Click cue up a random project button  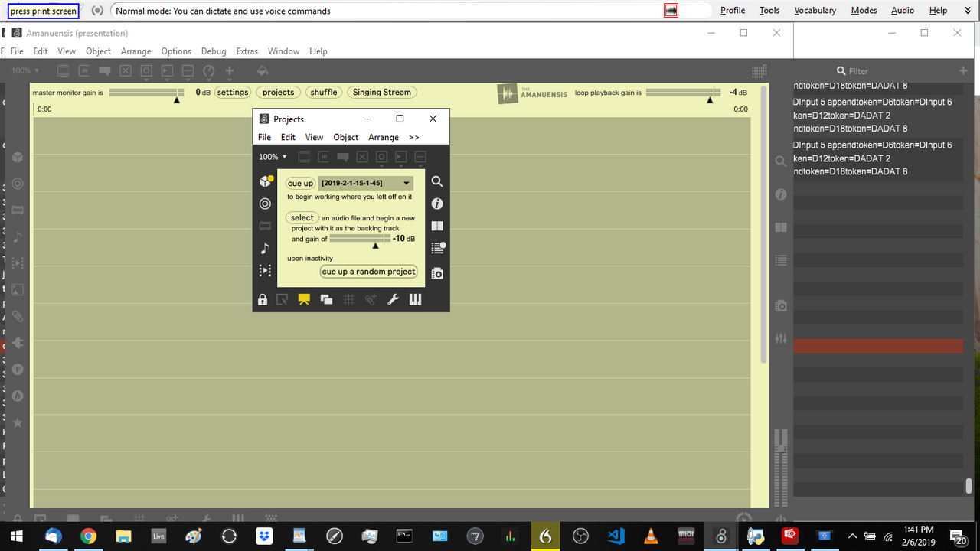pos(368,272)
